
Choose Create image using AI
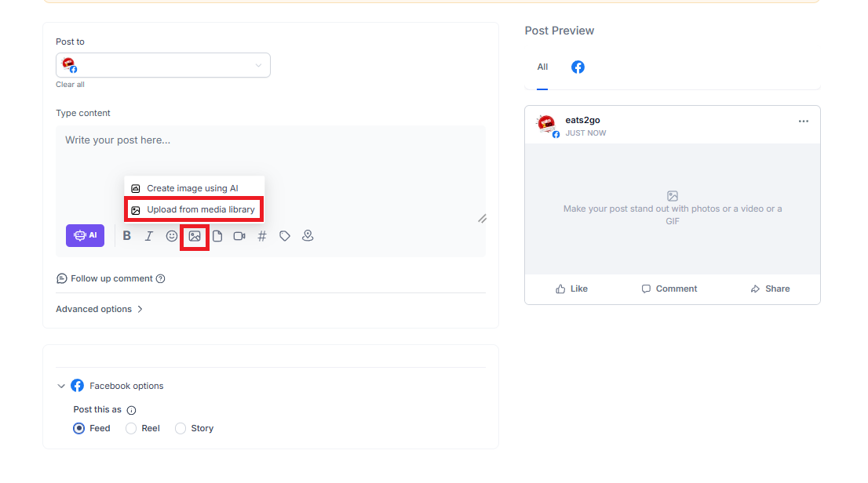[x=194, y=188]
